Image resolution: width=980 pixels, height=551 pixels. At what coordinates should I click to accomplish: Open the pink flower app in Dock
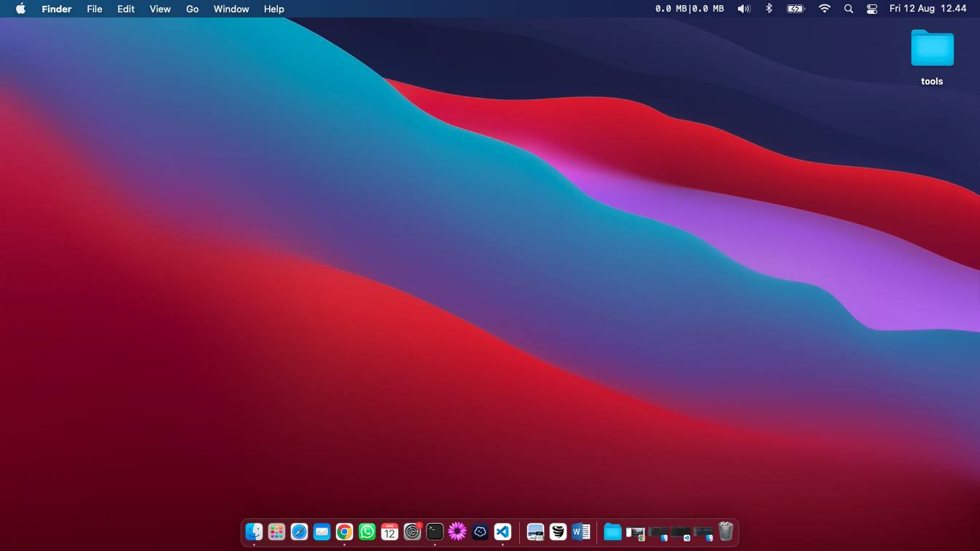pyautogui.click(x=457, y=532)
